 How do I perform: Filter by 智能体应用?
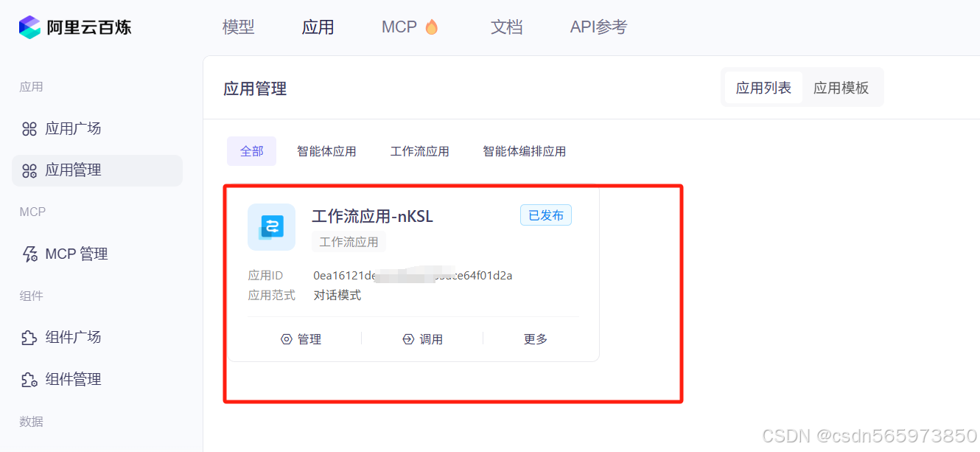[x=326, y=151]
